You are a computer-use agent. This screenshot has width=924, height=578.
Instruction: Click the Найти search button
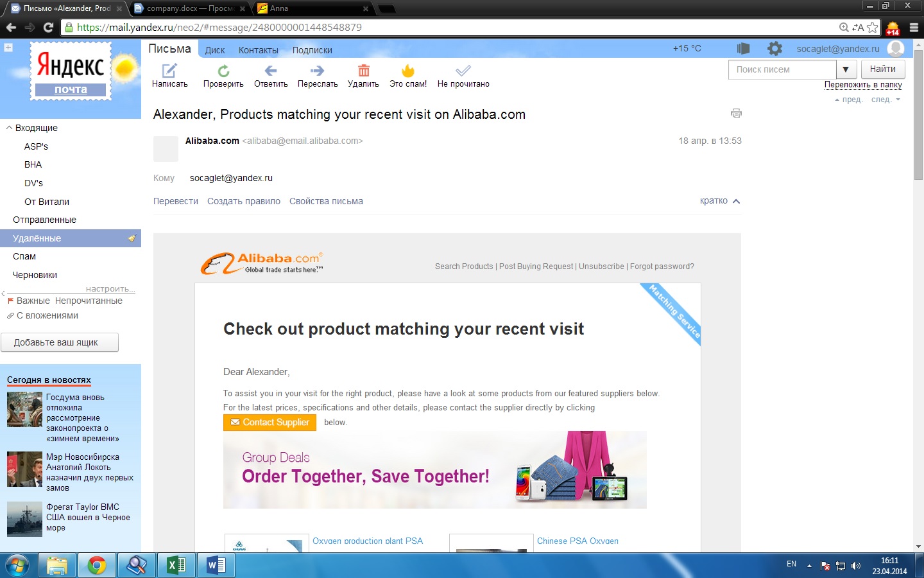(883, 69)
